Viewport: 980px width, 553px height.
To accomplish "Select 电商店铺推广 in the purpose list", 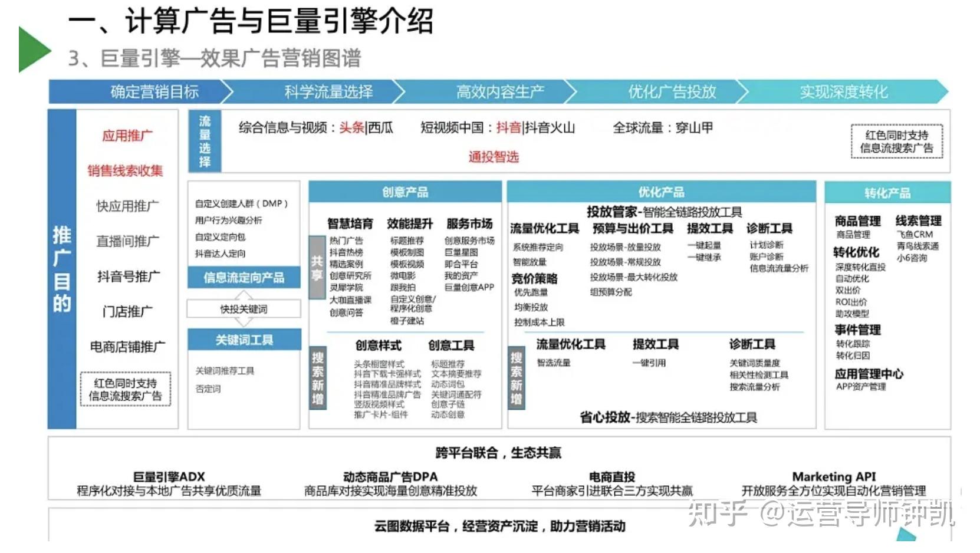I will coord(127,347).
